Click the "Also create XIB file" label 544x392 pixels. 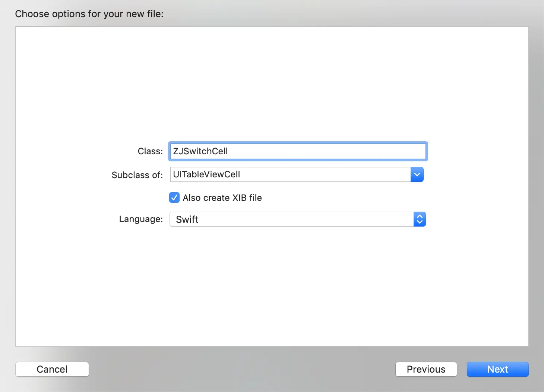222,198
